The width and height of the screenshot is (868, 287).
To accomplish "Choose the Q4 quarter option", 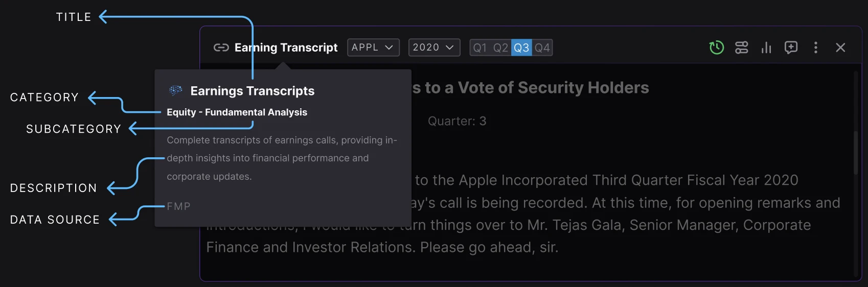I will [x=542, y=47].
